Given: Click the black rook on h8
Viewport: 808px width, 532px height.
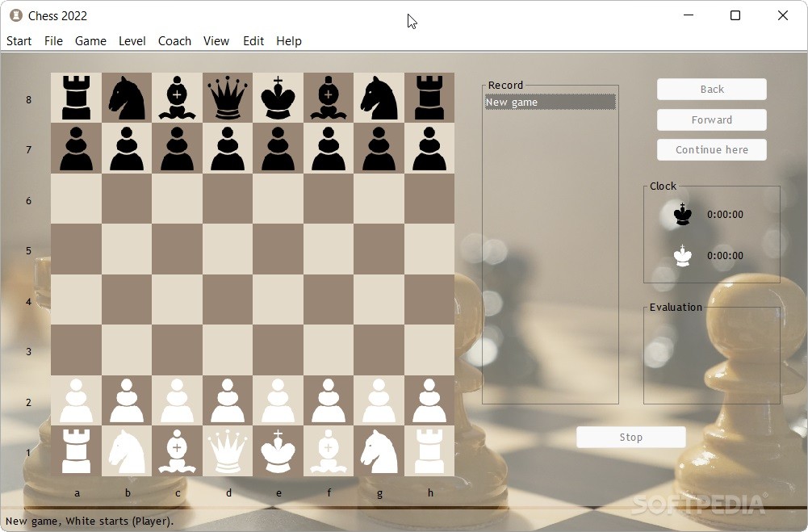Looking at the screenshot, I should (x=429, y=98).
